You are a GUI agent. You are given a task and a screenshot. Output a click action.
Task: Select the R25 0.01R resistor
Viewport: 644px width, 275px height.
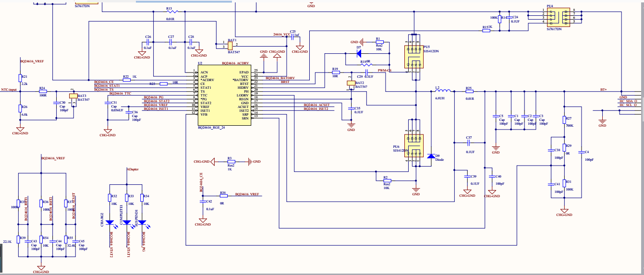[469, 92]
